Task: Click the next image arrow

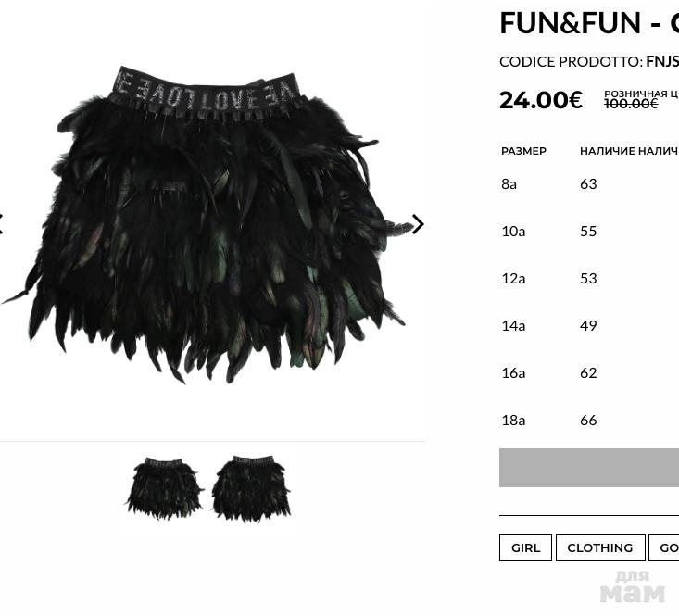Action: click(418, 224)
